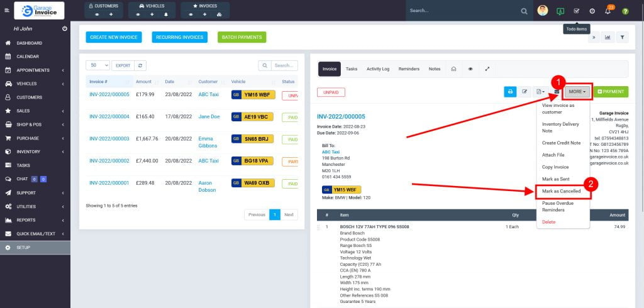Toggle the eye icon in invoice tabs

point(470,69)
